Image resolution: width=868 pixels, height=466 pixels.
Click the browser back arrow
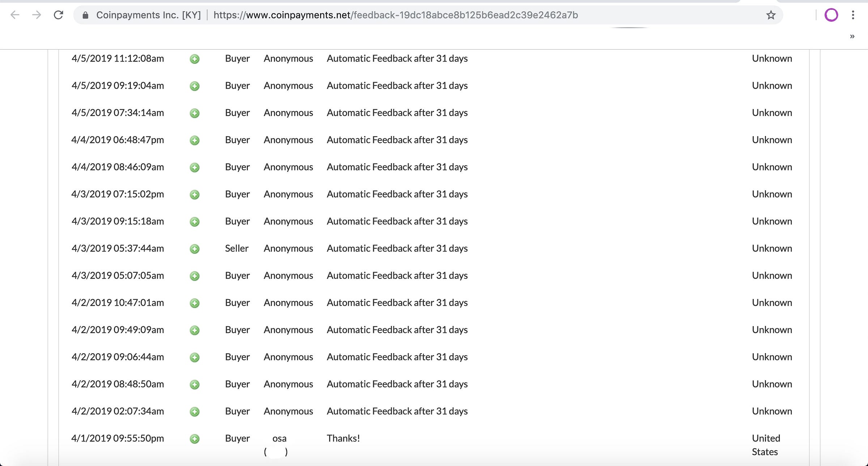pyautogui.click(x=15, y=15)
